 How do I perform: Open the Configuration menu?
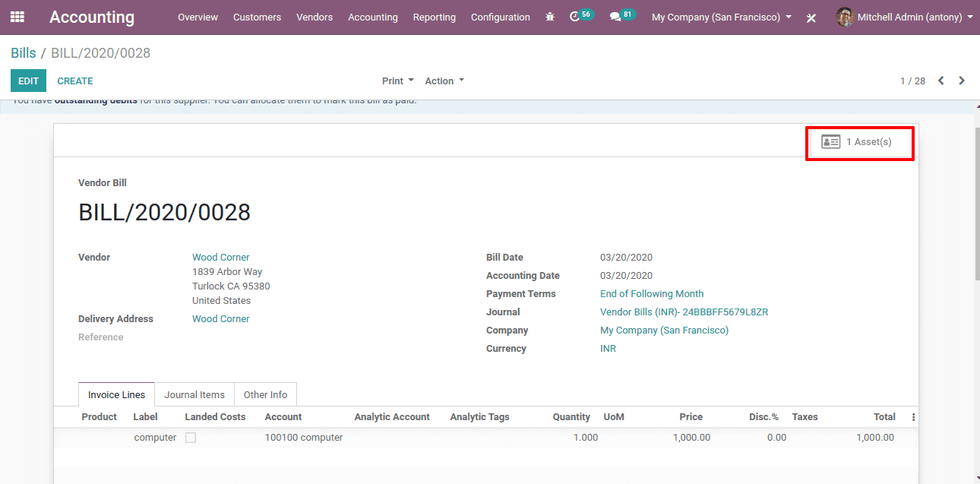[x=501, y=17]
